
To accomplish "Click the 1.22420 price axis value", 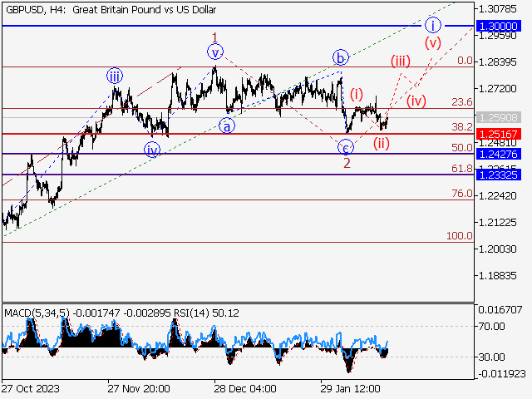I will click(x=497, y=196).
